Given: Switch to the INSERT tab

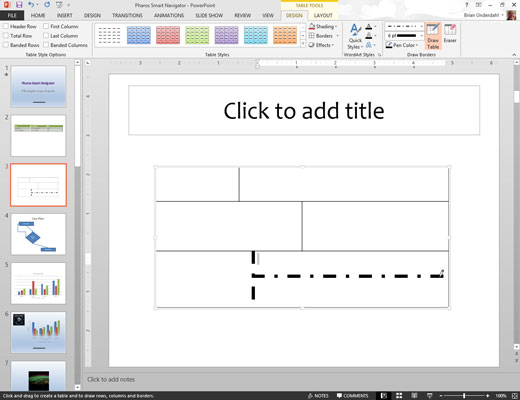Looking at the screenshot, I should 64,15.
